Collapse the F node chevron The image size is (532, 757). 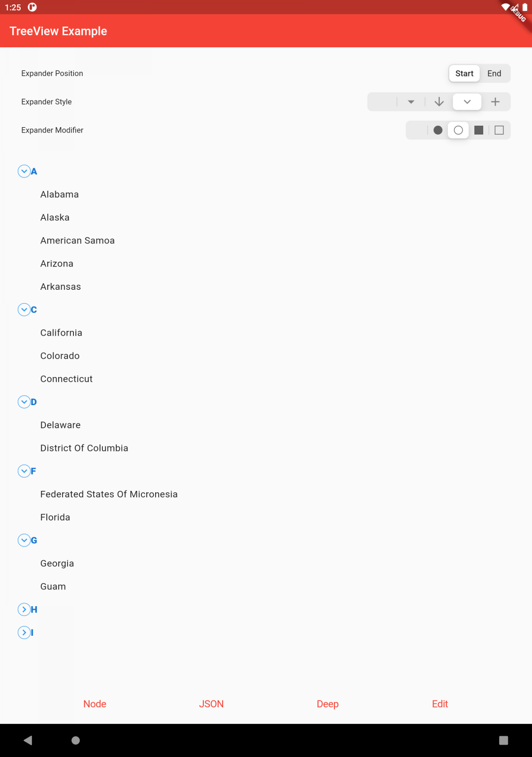24,471
